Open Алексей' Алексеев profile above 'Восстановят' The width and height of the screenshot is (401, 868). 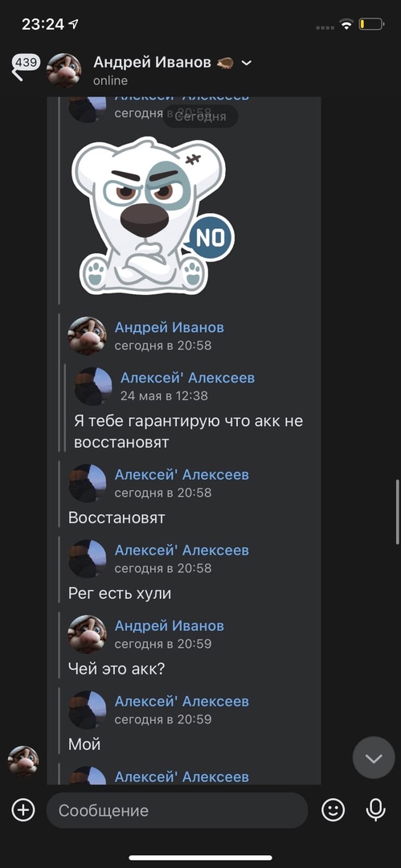tap(182, 474)
